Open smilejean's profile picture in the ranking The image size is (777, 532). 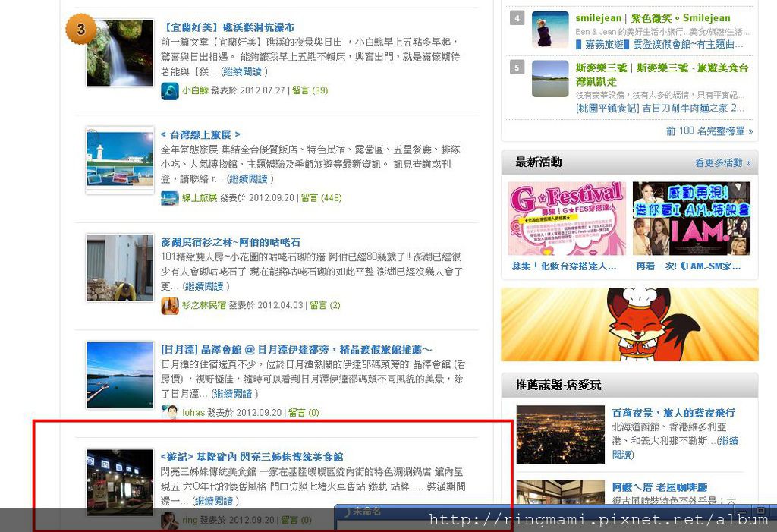(550, 30)
